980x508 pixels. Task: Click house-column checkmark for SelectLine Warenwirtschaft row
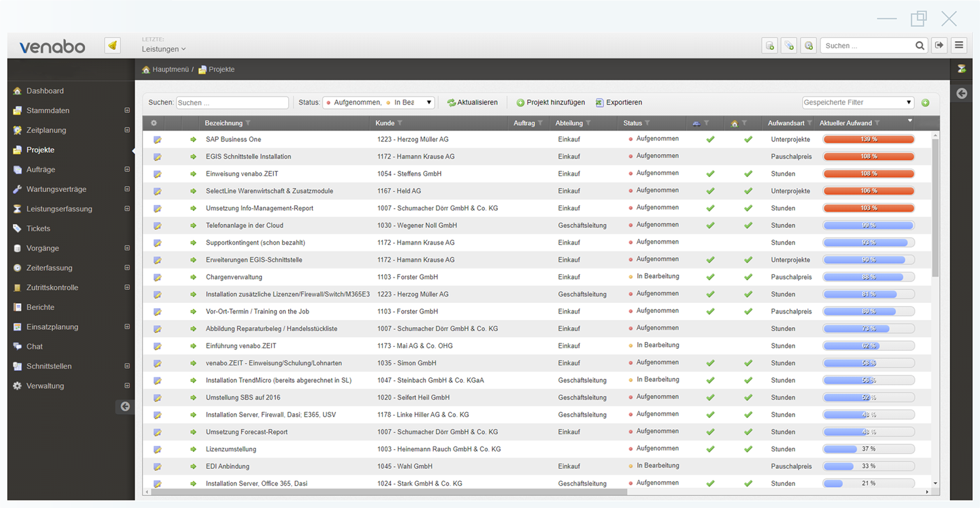748,191
